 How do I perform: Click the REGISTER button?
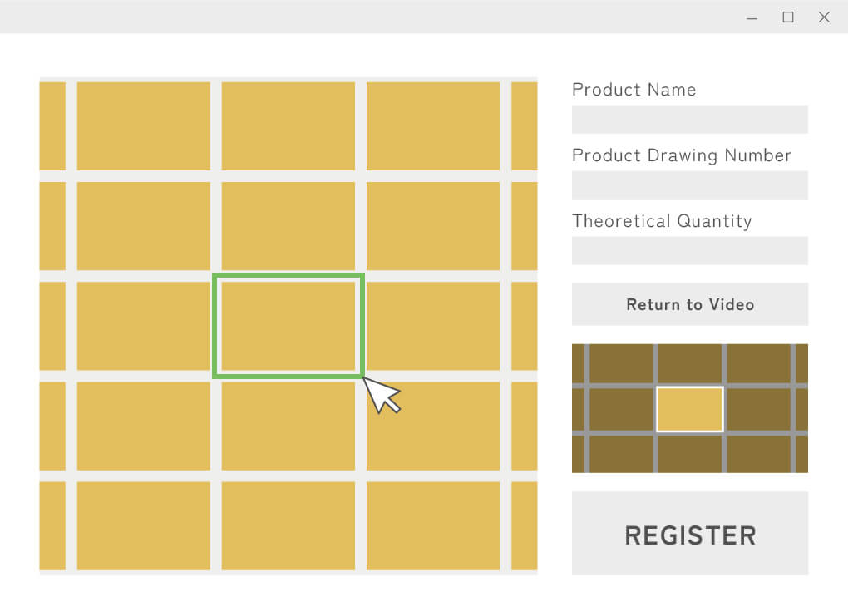coord(690,535)
